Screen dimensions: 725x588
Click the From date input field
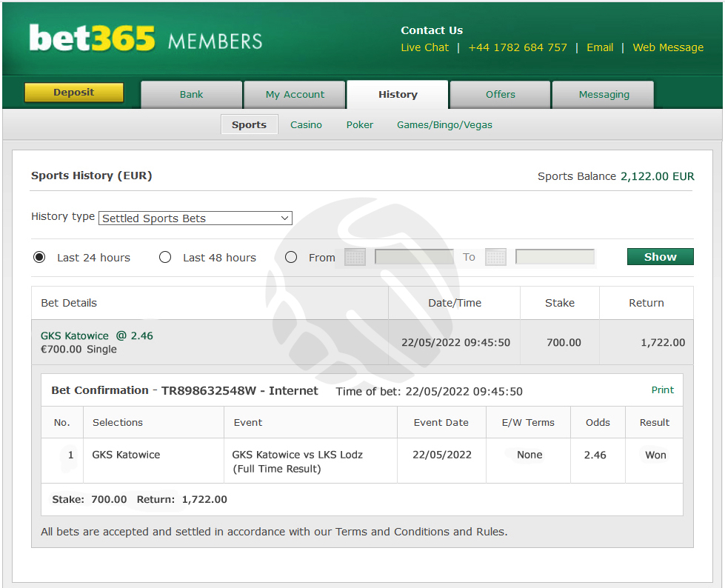point(414,257)
